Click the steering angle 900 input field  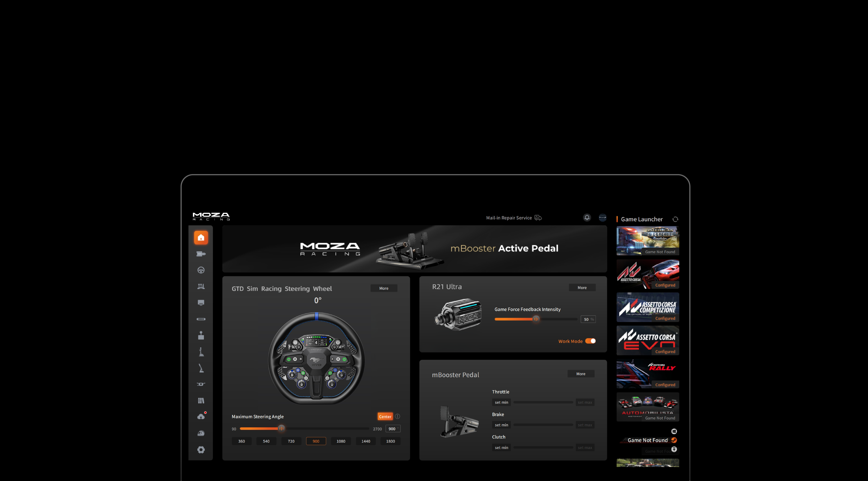393,429
